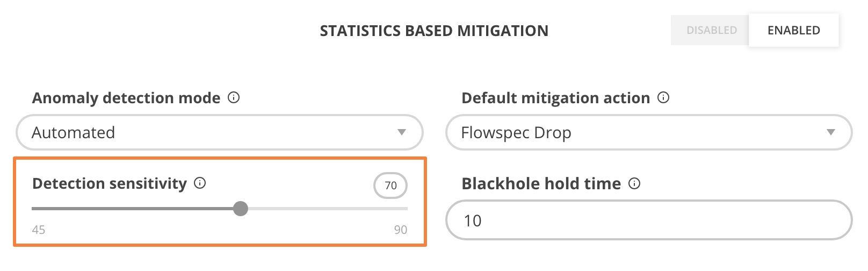Click the info icon beside Blackhole hold time
This screenshot has height=271, width=868.
click(634, 184)
